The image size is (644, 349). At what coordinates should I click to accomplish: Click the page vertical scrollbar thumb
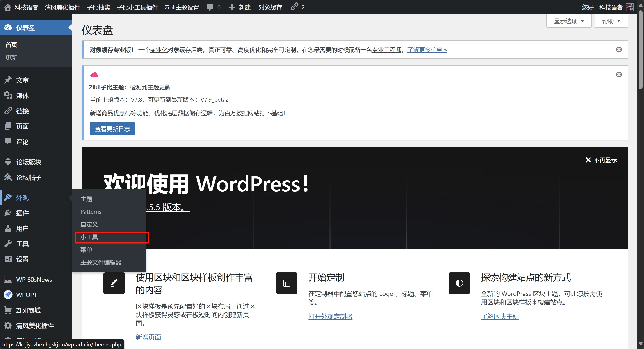click(640, 50)
